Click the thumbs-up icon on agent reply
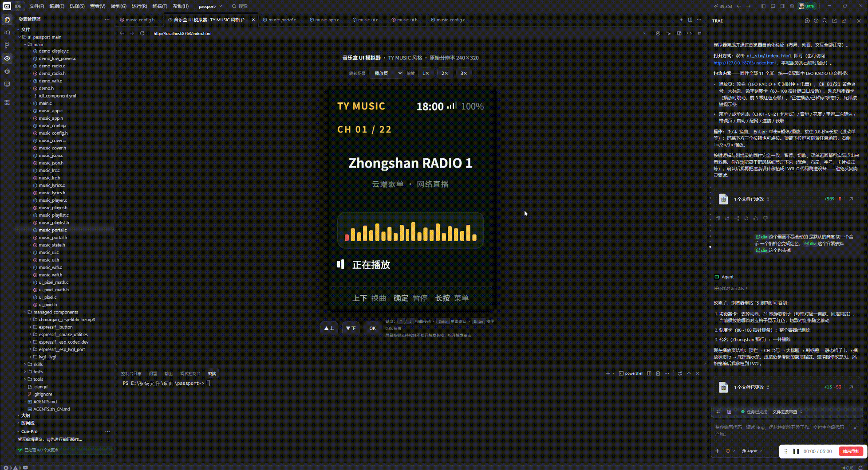Viewport: 868px width, 470px height. pos(756,218)
